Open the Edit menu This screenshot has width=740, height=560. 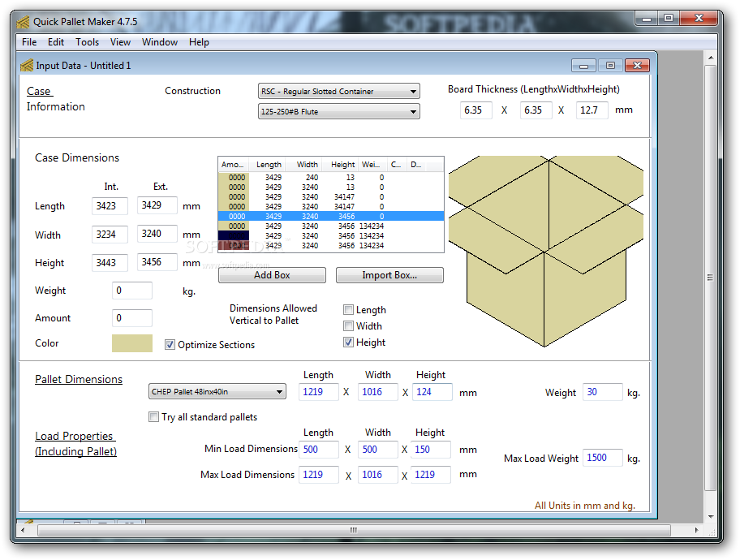56,42
